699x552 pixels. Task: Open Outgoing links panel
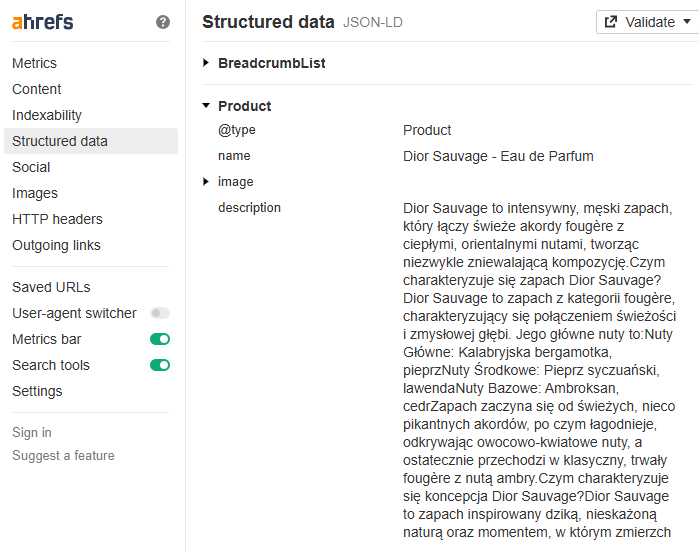(56, 245)
